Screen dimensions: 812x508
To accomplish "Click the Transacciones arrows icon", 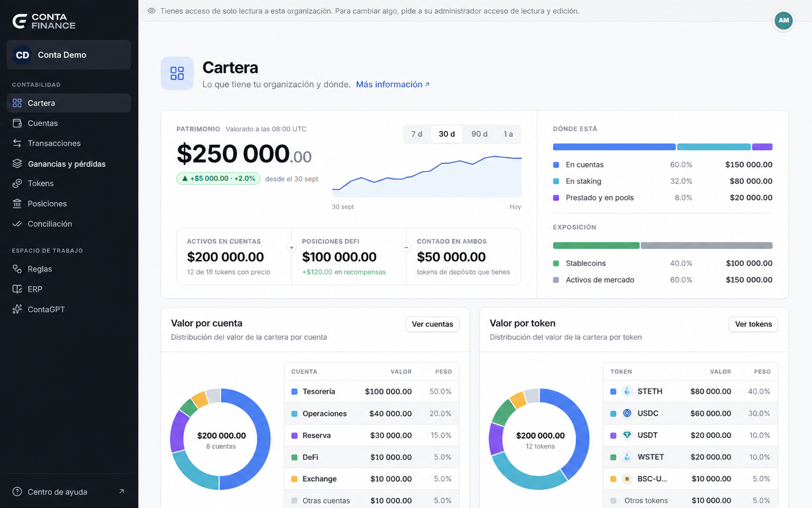I will pyautogui.click(x=17, y=143).
